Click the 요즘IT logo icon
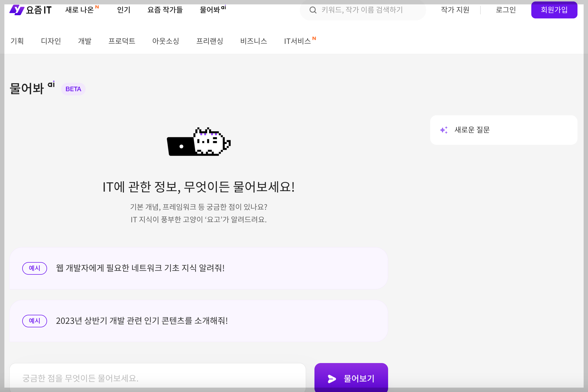Screen dimensions: 588x392 17,10
